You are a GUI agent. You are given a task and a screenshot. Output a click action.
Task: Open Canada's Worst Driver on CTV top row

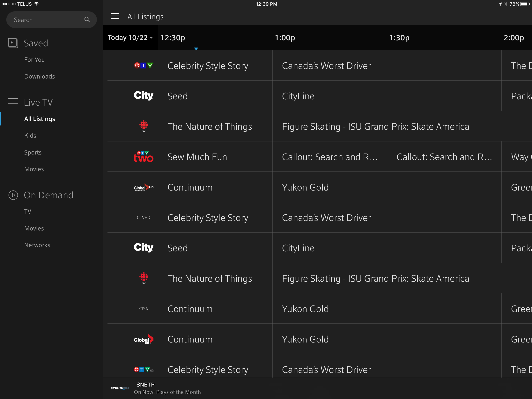pos(387,65)
